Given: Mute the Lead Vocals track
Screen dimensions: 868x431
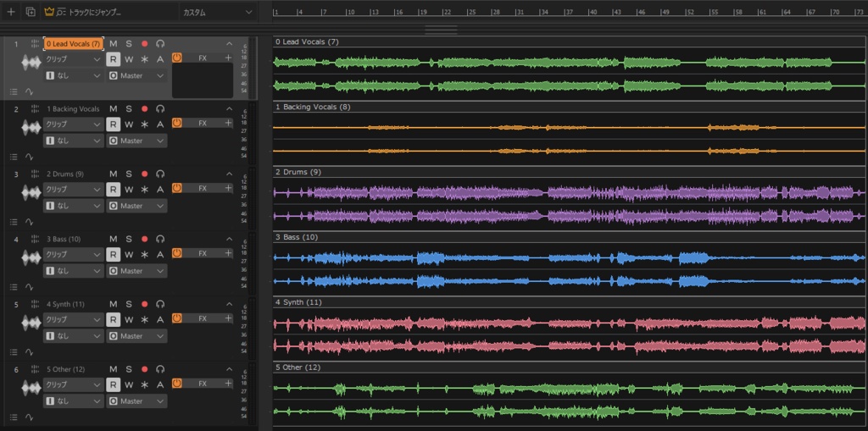Looking at the screenshot, I should tap(113, 44).
